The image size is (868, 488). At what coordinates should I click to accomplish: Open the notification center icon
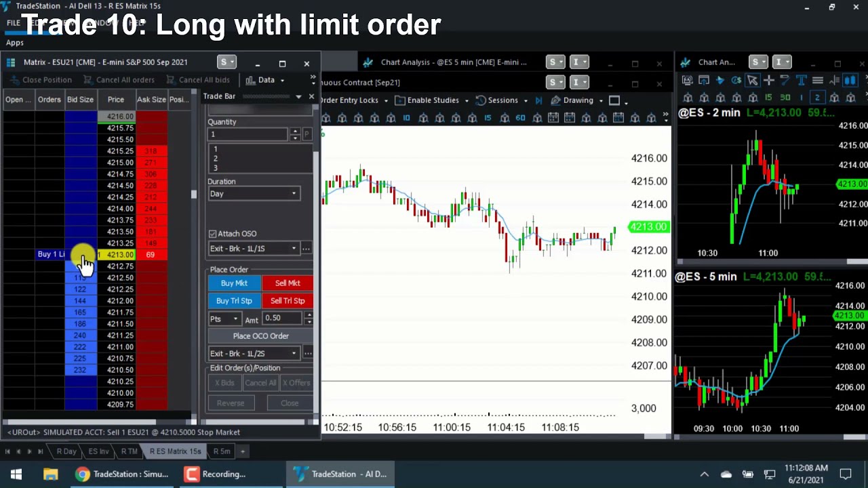tap(846, 474)
